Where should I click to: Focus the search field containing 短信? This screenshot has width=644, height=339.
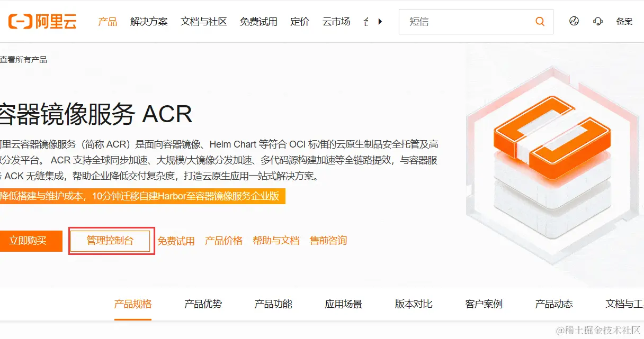(476, 22)
